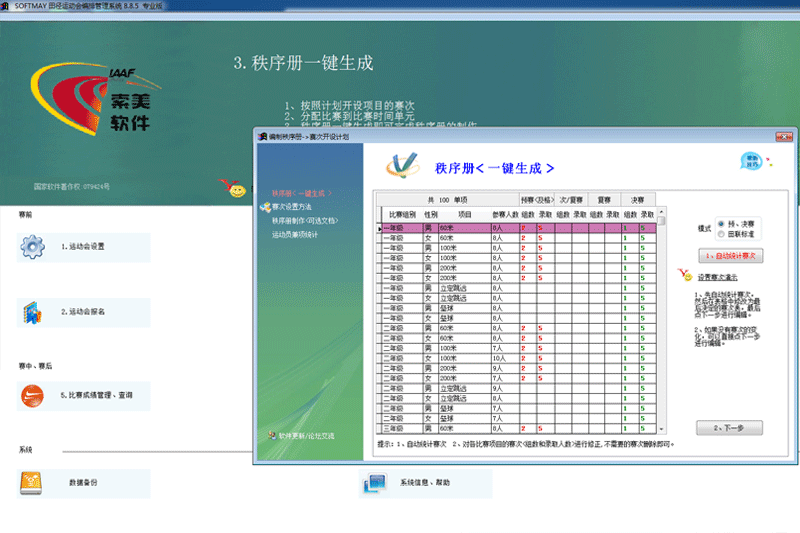Click the 项目 column header
The image size is (800, 533).
click(464, 215)
